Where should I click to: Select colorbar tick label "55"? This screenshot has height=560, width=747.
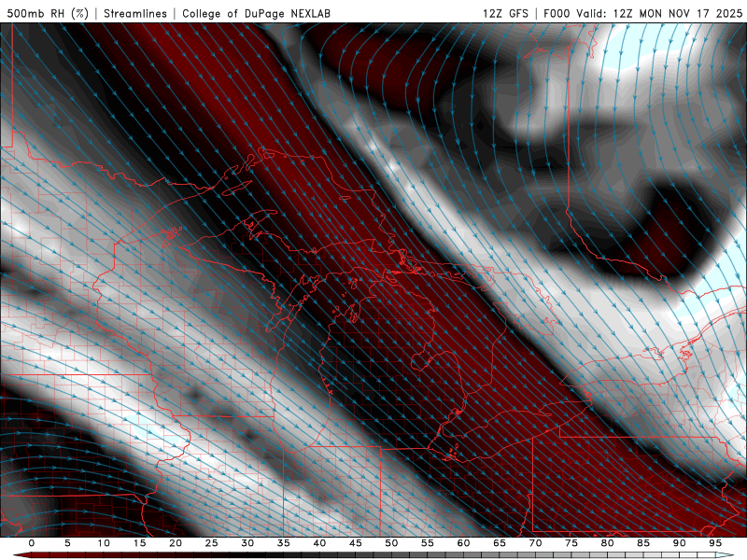tap(428, 543)
